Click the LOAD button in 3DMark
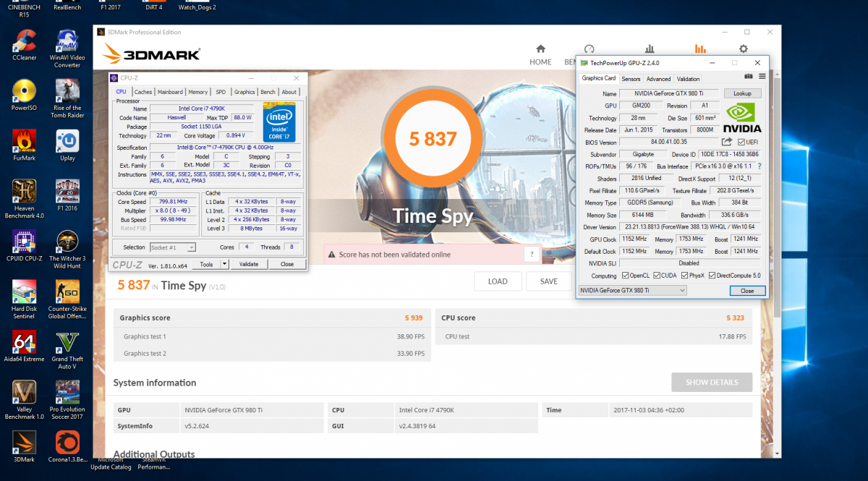The image size is (868, 481). (x=498, y=281)
